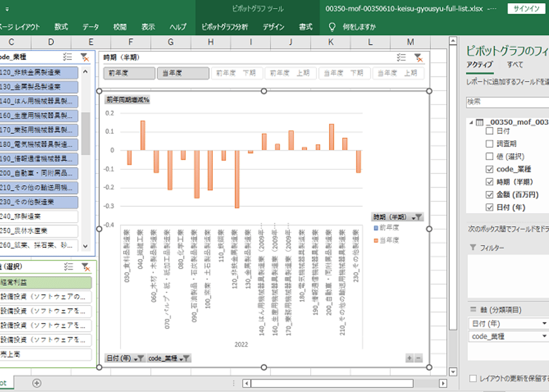Open the ヘルプ ribbon tab
Viewport: 549px width, 392px height.
coord(178,27)
